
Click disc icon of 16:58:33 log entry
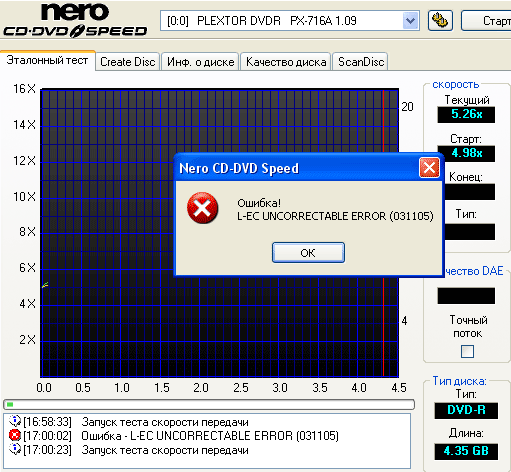point(15,421)
